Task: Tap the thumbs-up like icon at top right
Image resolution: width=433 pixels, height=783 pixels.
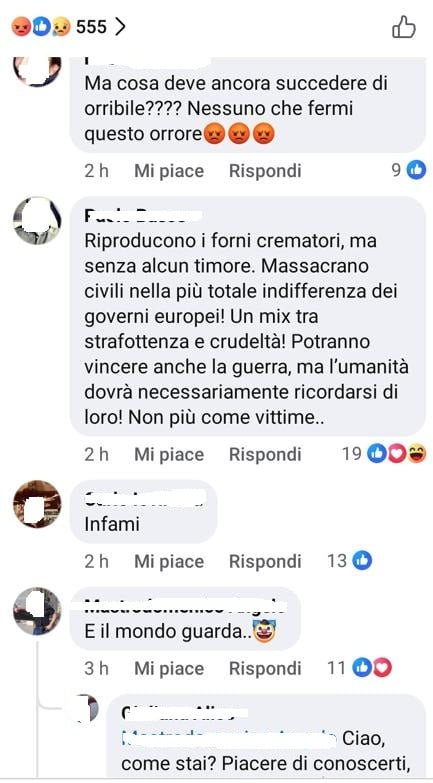Action: (404, 26)
